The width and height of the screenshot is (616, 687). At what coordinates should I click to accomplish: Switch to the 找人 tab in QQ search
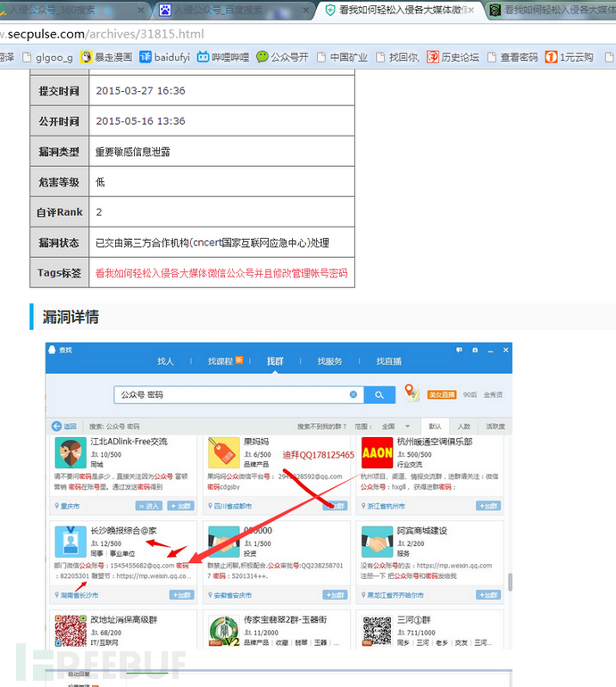(166, 361)
